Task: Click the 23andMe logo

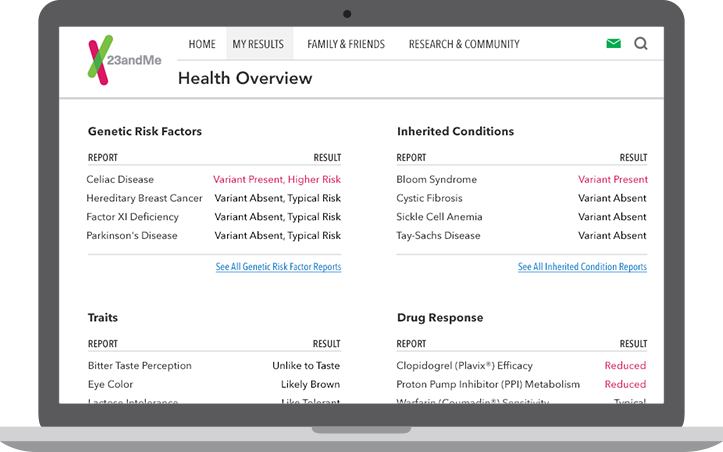Action: (x=124, y=59)
